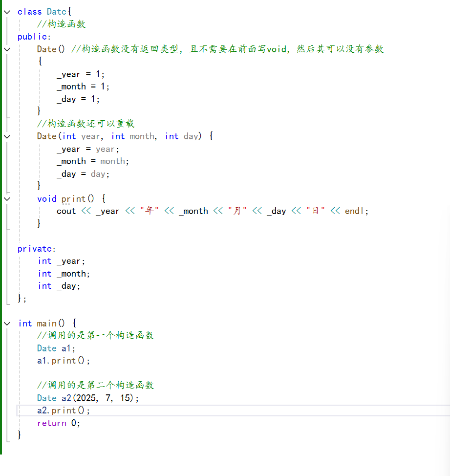Click the string literal "月"
Screen dimensions: 450x476
237,211
